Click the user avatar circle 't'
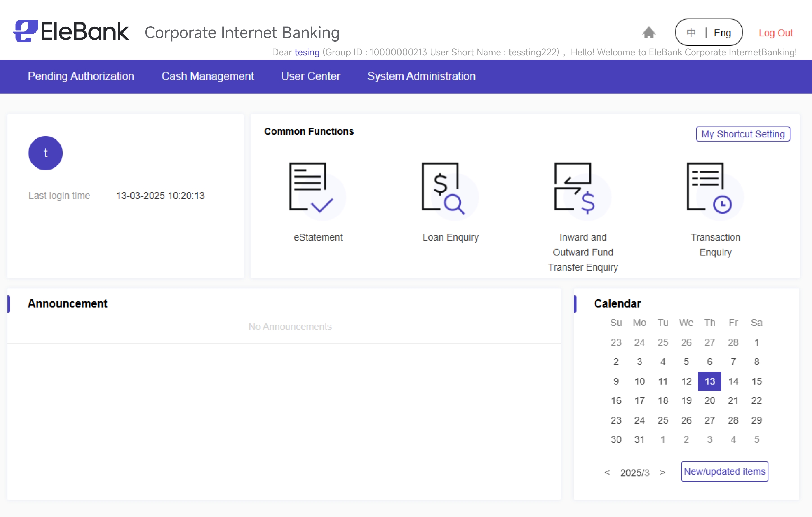Viewport: 812px width, 517px height. [x=45, y=153]
